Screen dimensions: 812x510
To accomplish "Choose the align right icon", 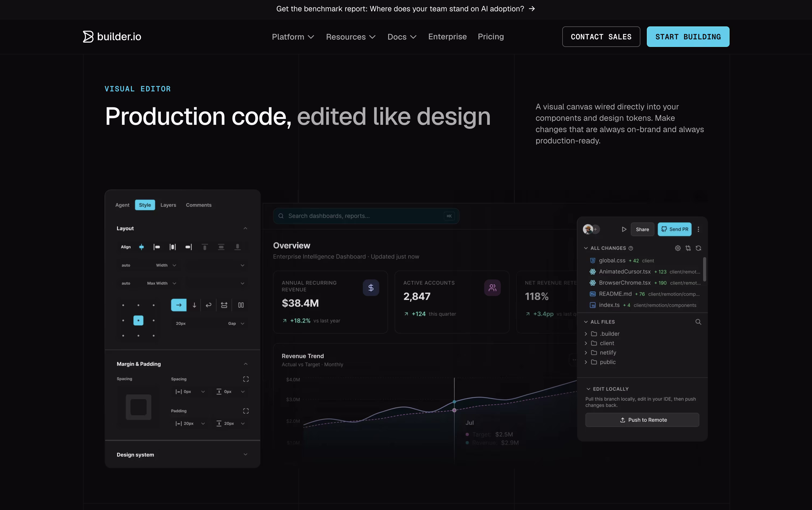I will (x=189, y=247).
